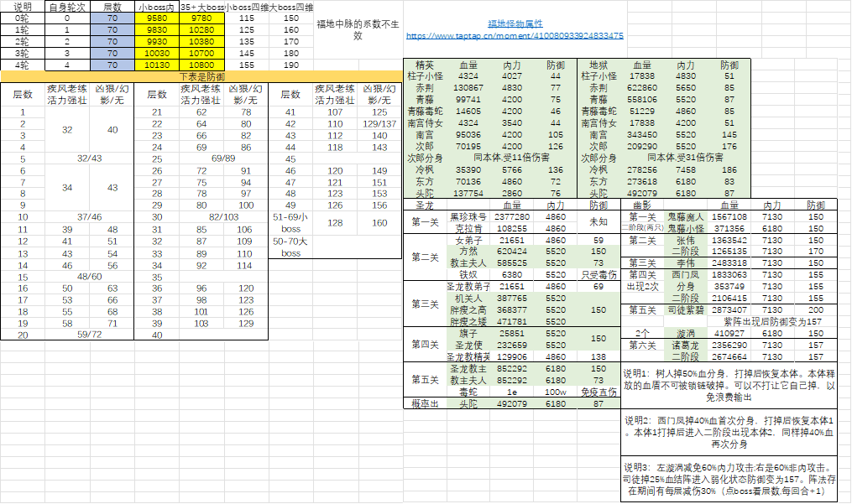Select the text 紫阵出现后防御变为157
Screen dimensions: 852x504
pos(772,322)
